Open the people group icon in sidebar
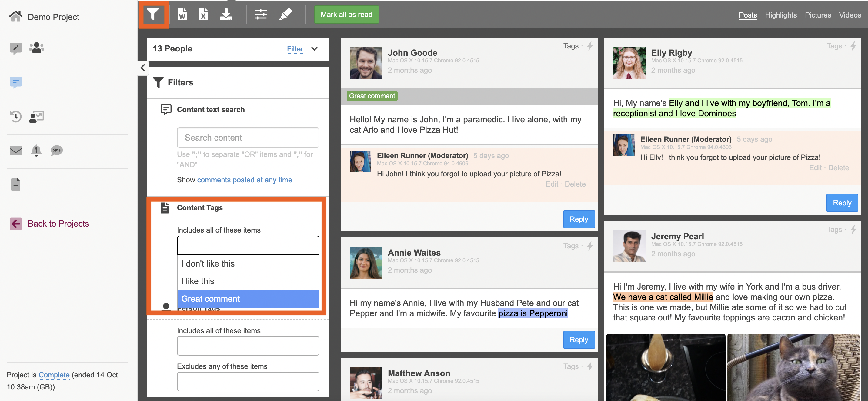 (x=36, y=48)
